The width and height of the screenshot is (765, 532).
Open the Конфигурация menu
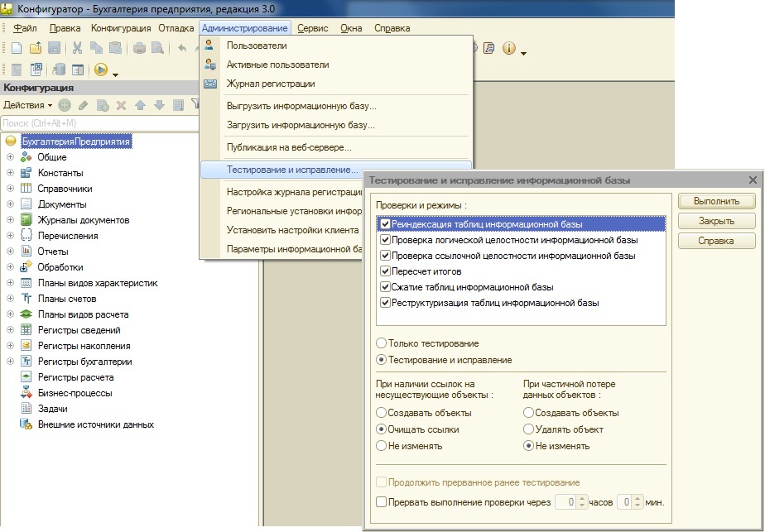pos(121,28)
